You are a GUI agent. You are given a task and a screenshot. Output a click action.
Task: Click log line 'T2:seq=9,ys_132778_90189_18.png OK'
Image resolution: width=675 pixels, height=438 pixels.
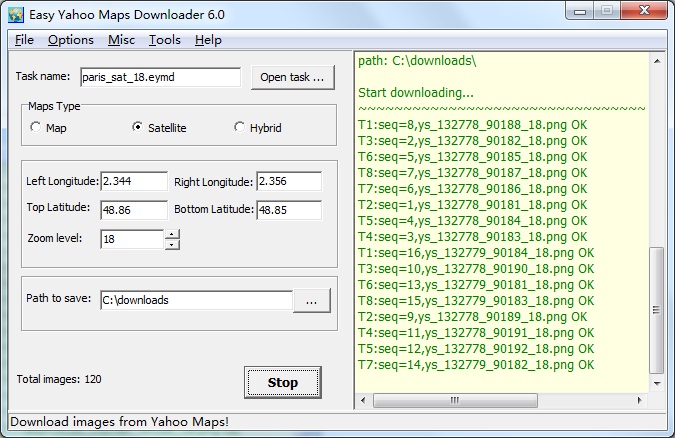(x=472, y=317)
